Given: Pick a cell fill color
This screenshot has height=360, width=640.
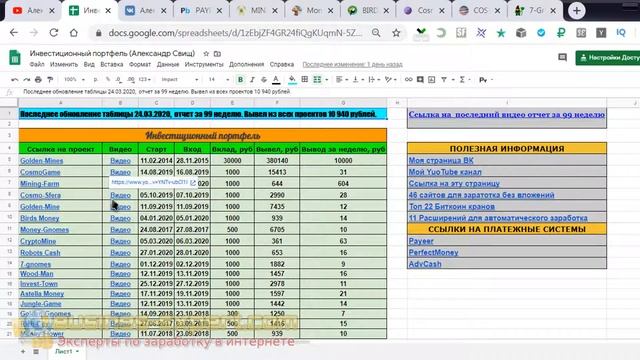Looking at the screenshot, I should click(x=292, y=80).
